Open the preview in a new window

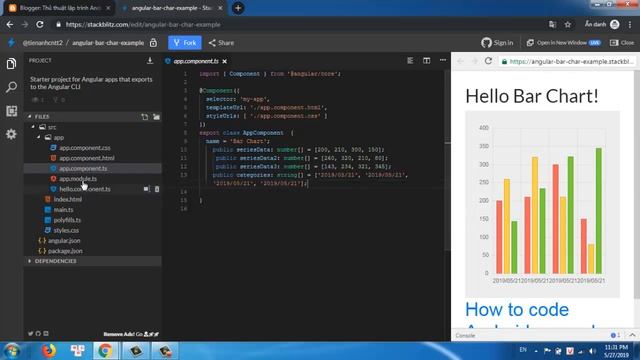[564, 42]
